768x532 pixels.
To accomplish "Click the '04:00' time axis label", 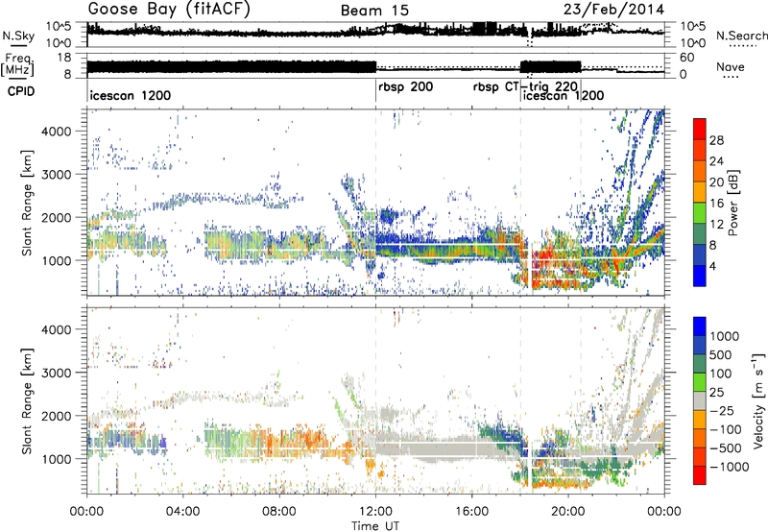I will click(x=183, y=512).
